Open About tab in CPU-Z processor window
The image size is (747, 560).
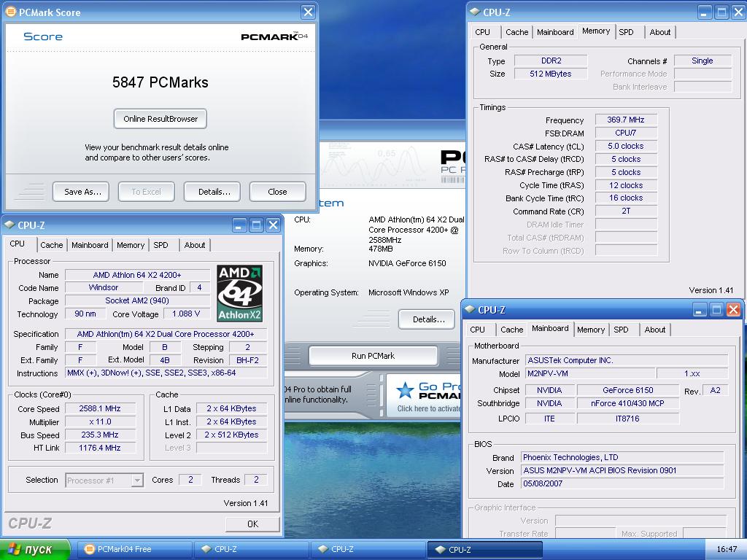click(x=194, y=245)
